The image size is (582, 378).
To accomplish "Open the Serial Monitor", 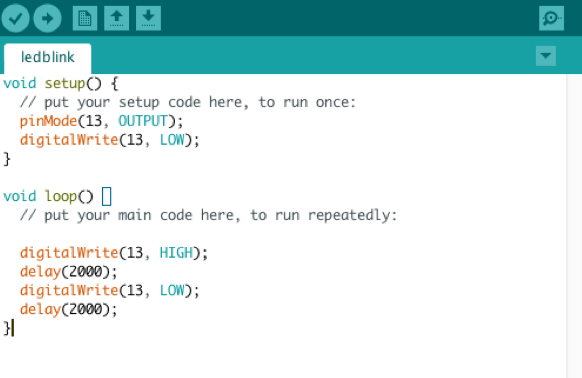I will 552,18.
